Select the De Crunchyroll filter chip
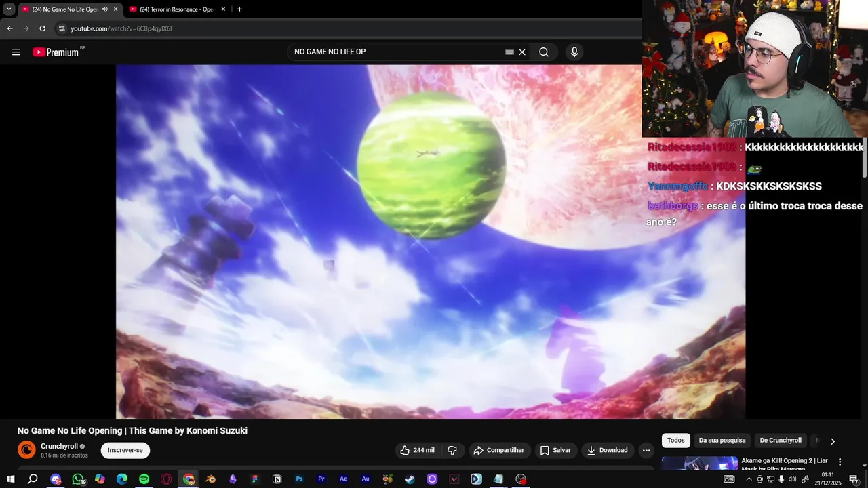The height and width of the screenshot is (488, 868). (x=781, y=441)
